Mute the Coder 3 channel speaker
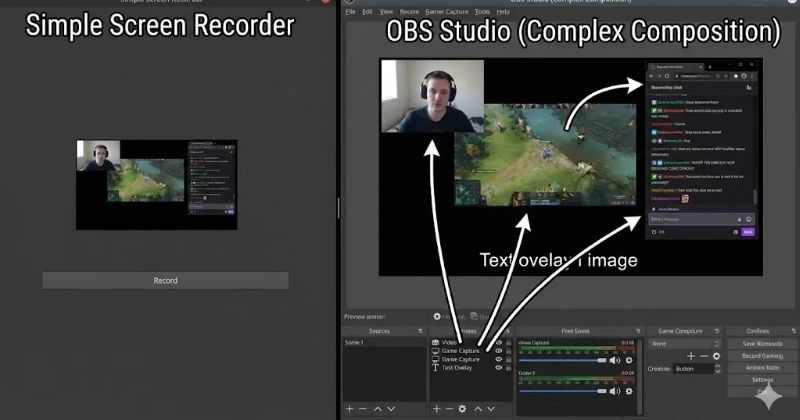The width and height of the screenshot is (800, 420). (615, 391)
